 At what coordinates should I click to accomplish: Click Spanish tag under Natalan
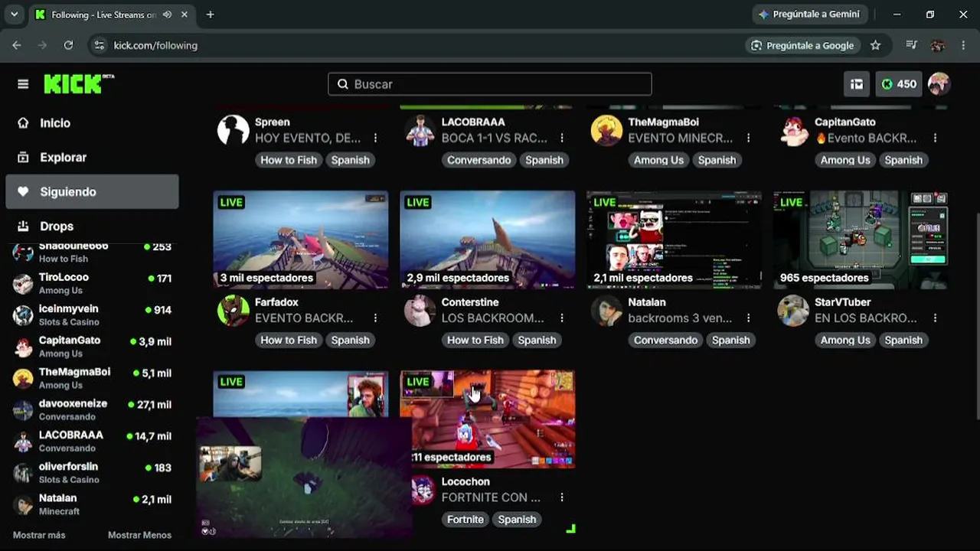[730, 340]
